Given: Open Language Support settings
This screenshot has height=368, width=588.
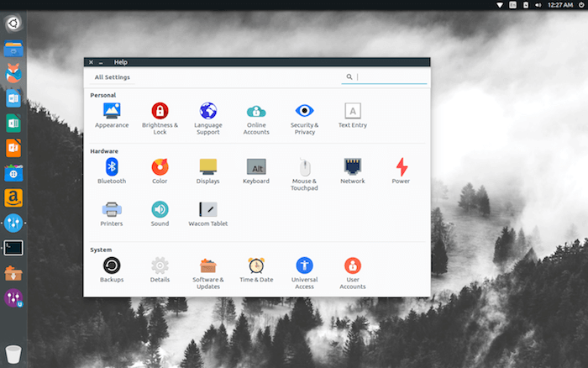Looking at the screenshot, I should click(208, 118).
